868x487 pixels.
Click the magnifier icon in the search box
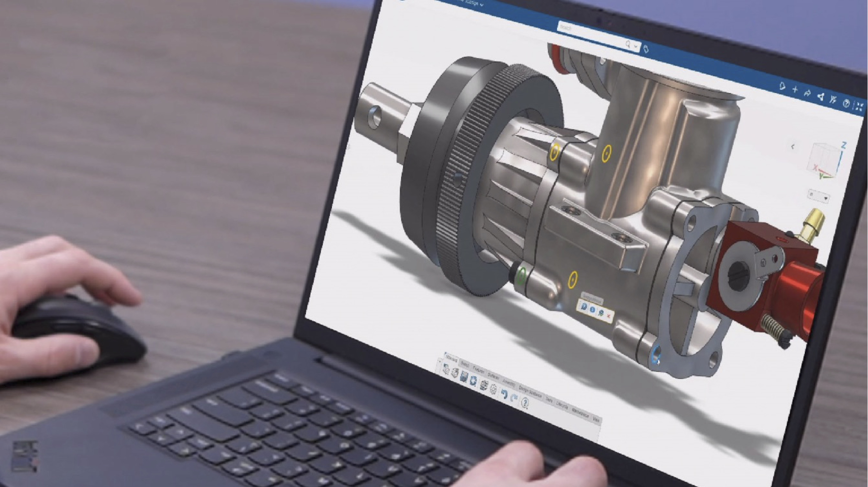(628, 45)
